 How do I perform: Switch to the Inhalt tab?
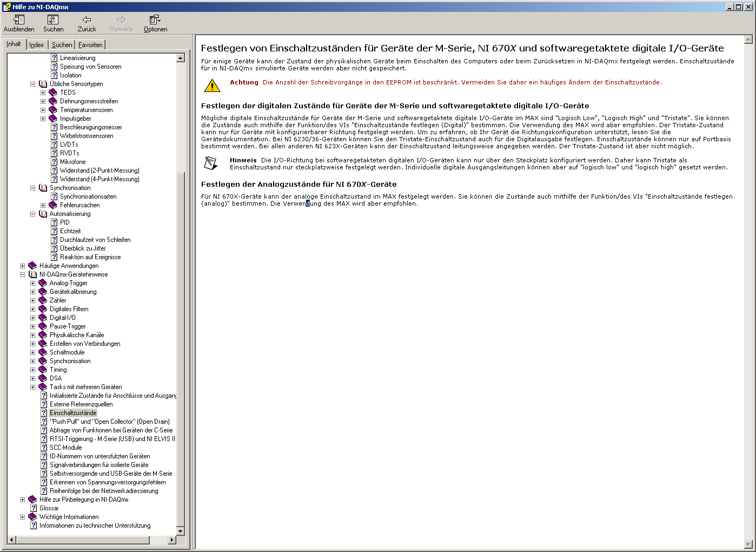[x=14, y=44]
